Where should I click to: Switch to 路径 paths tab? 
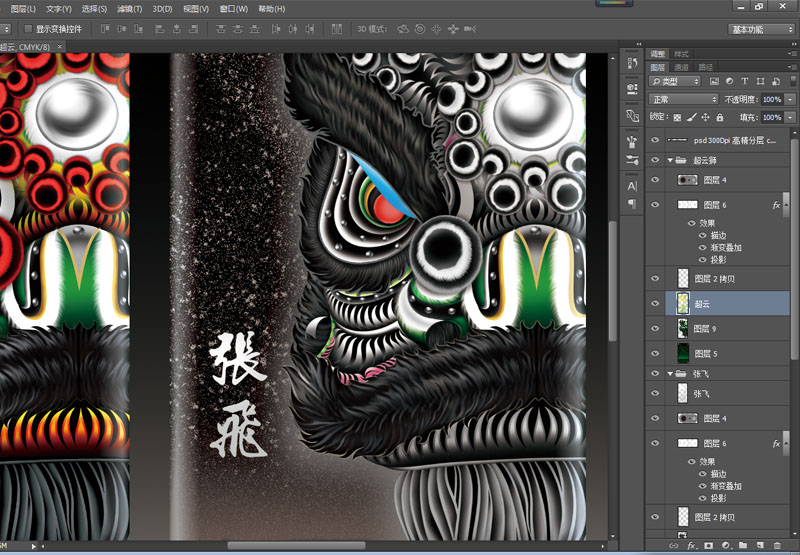coord(706,67)
